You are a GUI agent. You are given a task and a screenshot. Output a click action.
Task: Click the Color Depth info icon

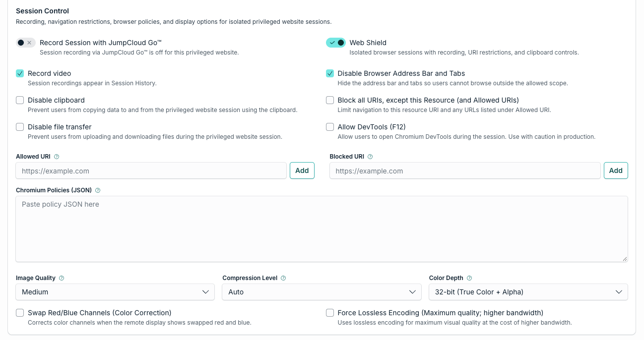tap(469, 278)
